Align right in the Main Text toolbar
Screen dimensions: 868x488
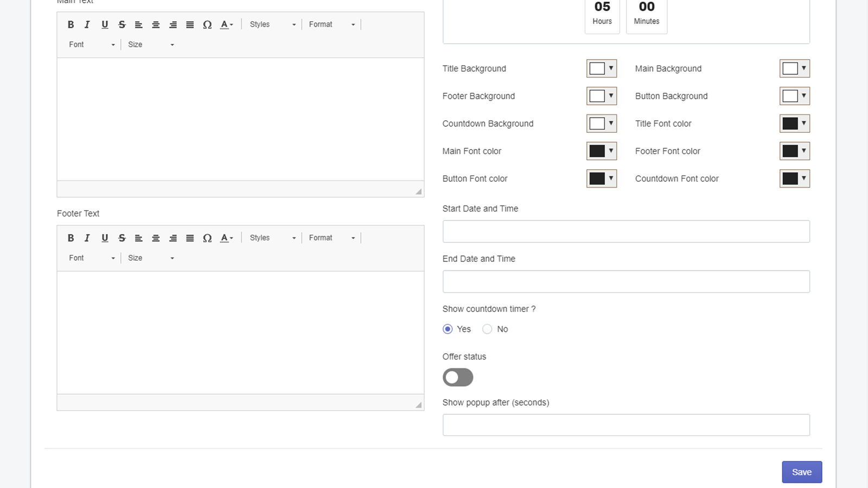[173, 24]
